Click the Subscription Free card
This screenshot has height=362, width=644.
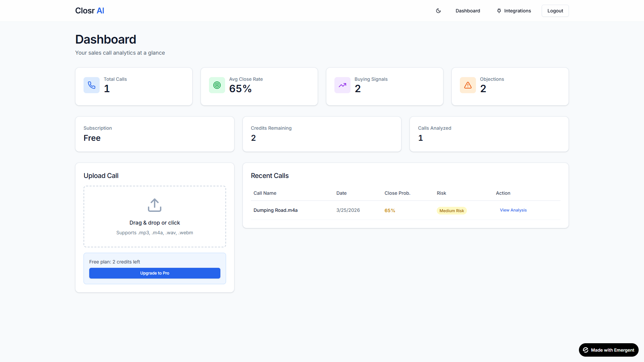pos(155,134)
